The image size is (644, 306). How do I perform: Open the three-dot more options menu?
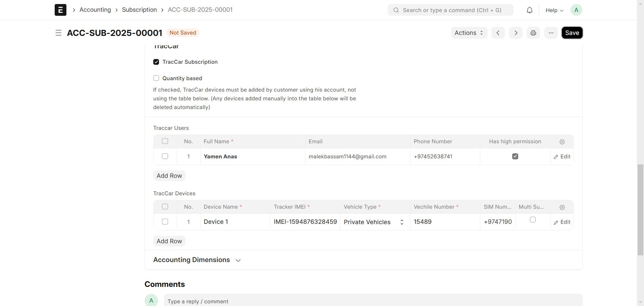pos(551,33)
